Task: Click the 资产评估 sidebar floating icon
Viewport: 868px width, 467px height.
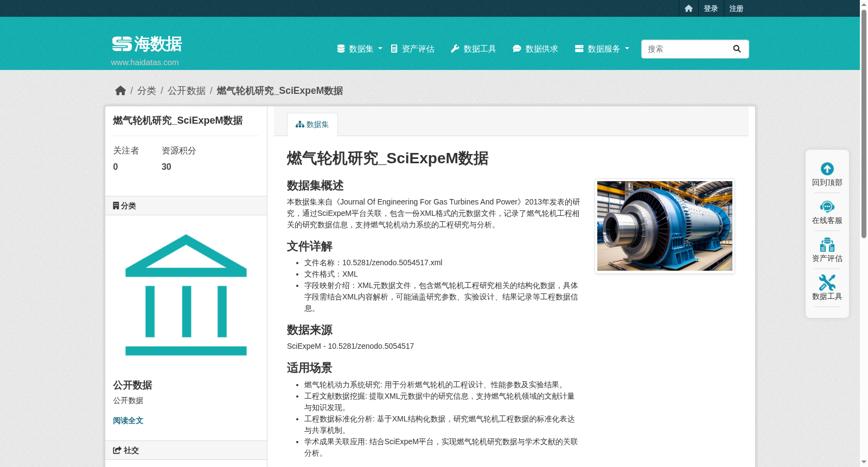Action: pos(827,245)
